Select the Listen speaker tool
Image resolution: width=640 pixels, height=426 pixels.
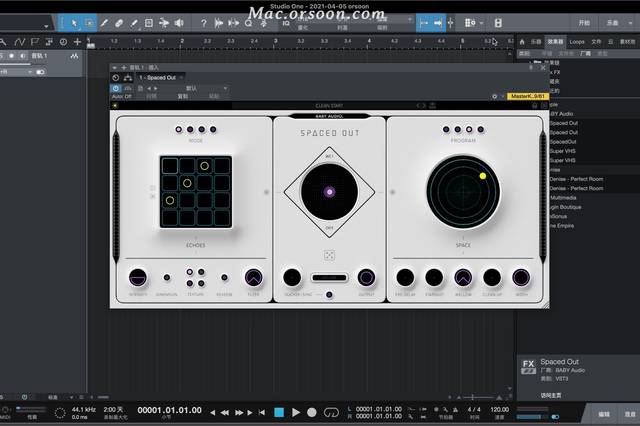179,23
